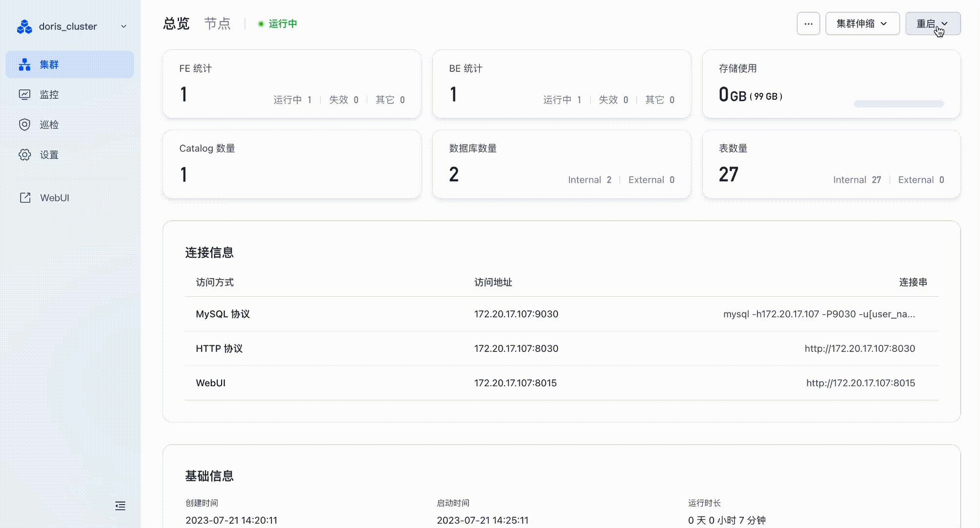The width and height of the screenshot is (980, 528).
Task: Click the doris_cluster logo icon
Action: (23, 26)
